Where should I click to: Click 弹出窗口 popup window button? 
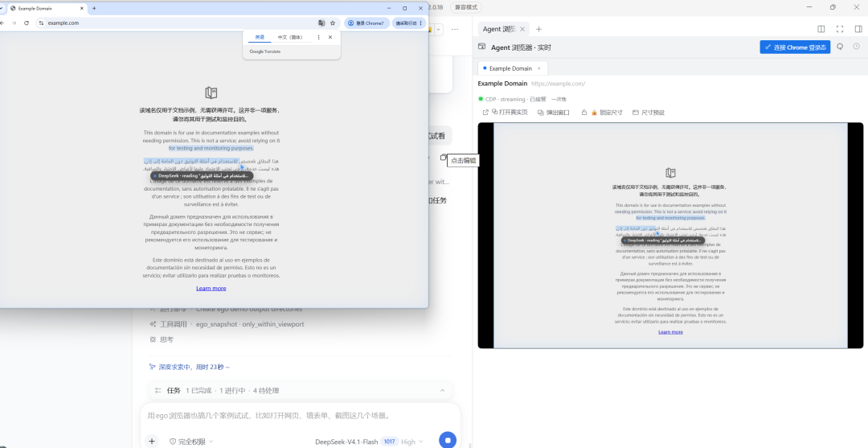[x=554, y=113]
